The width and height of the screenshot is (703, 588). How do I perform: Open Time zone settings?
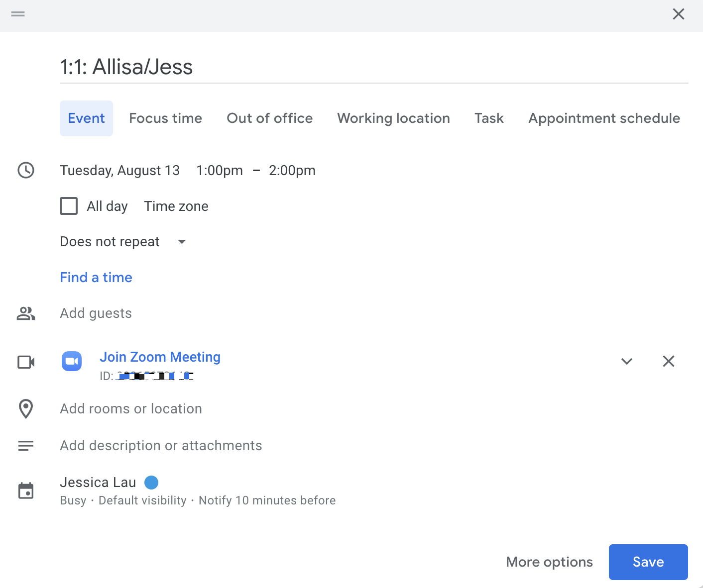[176, 206]
